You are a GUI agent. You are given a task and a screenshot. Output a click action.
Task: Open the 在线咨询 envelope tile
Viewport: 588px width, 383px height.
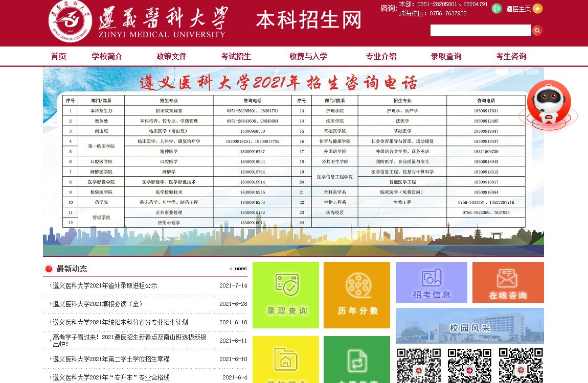tap(508, 282)
